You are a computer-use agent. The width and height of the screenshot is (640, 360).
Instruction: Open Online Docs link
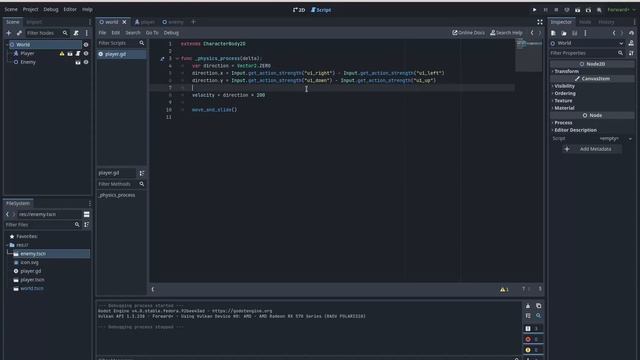click(x=469, y=33)
